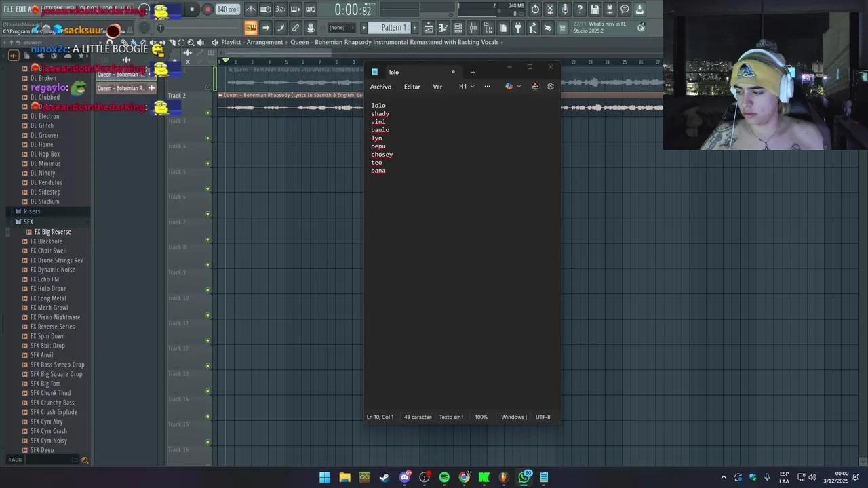868x488 pixels.
Task: Open the project info speech bubble icon
Action: tap(625, 9)
